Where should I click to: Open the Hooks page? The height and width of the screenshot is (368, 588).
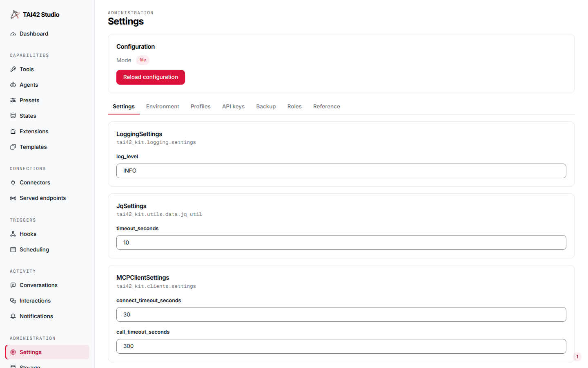47,234
